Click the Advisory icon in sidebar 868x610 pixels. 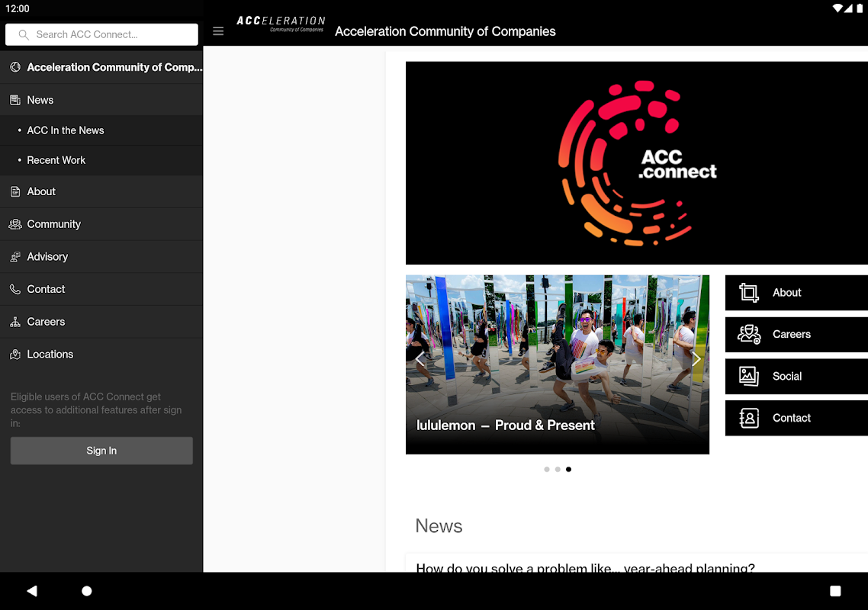[15, 257]
